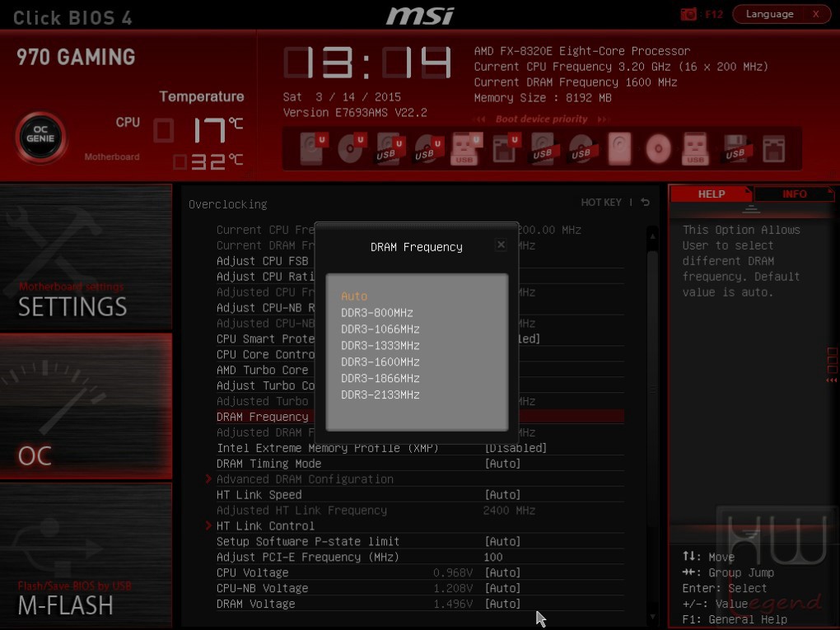Select the highlighted CD/DVD boot icon
The height and width of the screenshot is (630, 840).
(658, 149)
